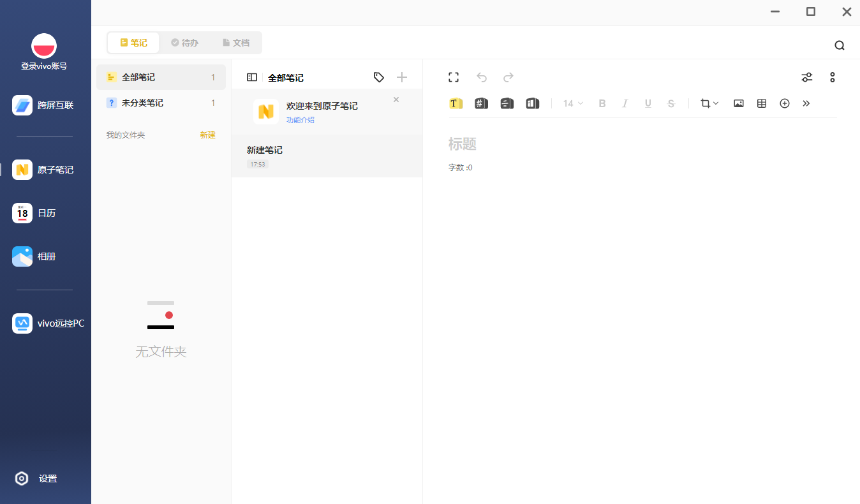Toggle bold formatting
The width and height of the screenshot is (860, 504).
tap(602, 103)
